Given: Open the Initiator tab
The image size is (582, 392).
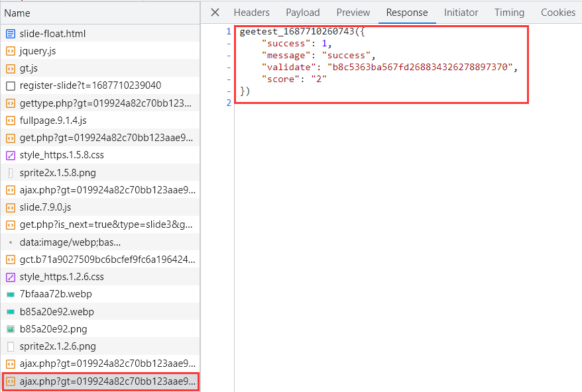Looking at the screenshot, I should pyautogui.click(x=461, y=13).
